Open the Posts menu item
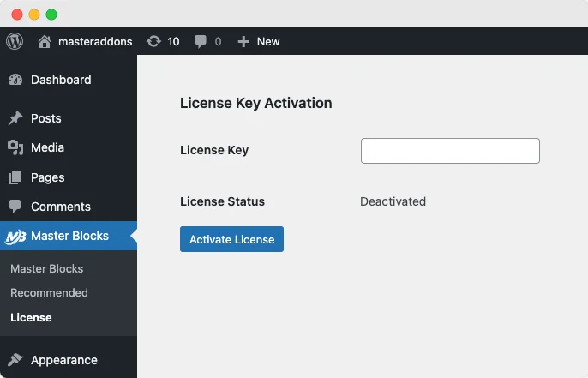Screen dimensions: 588x378 [46, 118]
